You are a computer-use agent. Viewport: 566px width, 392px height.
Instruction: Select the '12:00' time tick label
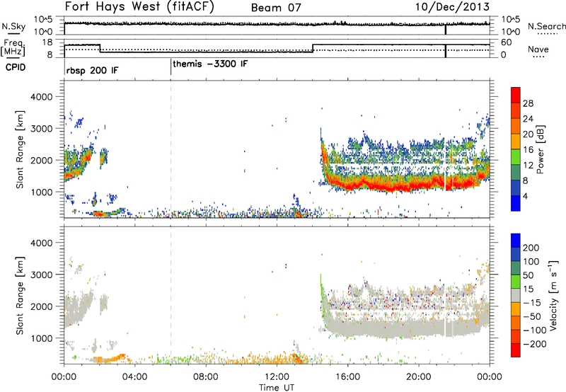tap(277, 377)
